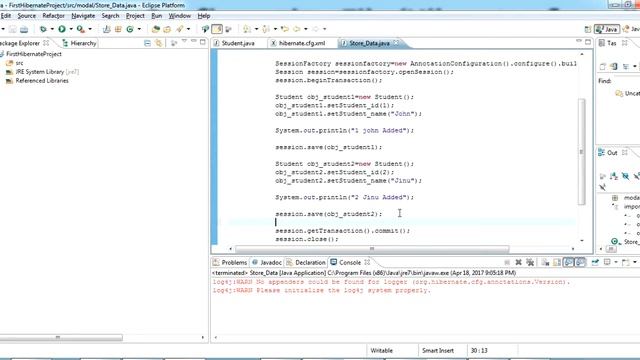
Task: Click Collapse All in Package Explorer
Action: pos(147,43)
